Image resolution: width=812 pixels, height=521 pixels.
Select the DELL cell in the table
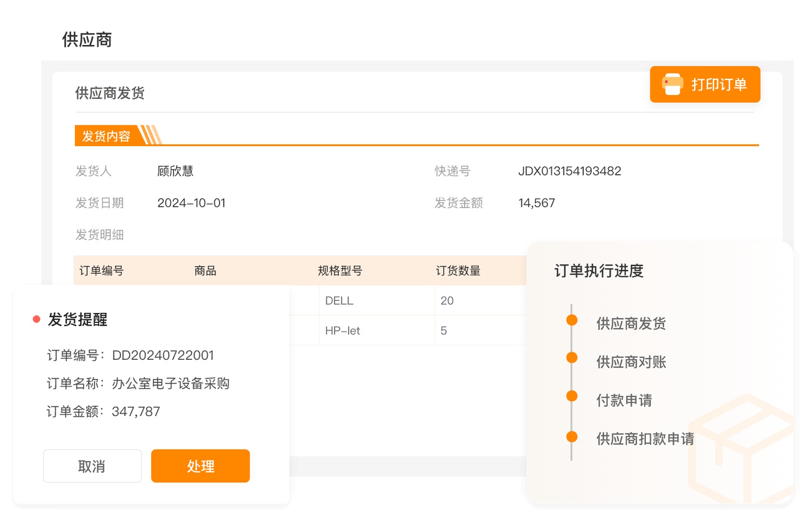pos(340,300)
